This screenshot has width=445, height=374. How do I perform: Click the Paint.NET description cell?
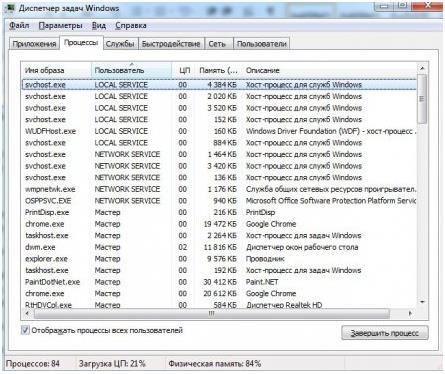[262, 282]
